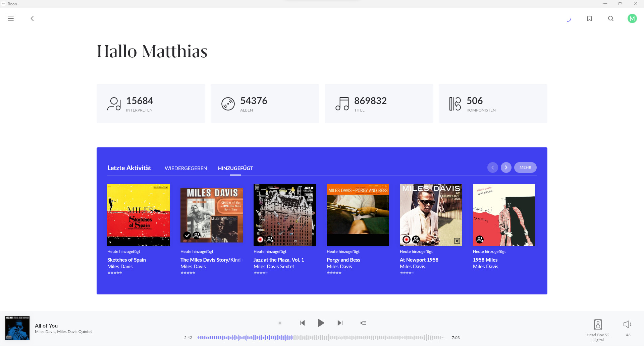
Task: Click the search magnifier icon
Action: pyautogui.click(x=611, y=18)
